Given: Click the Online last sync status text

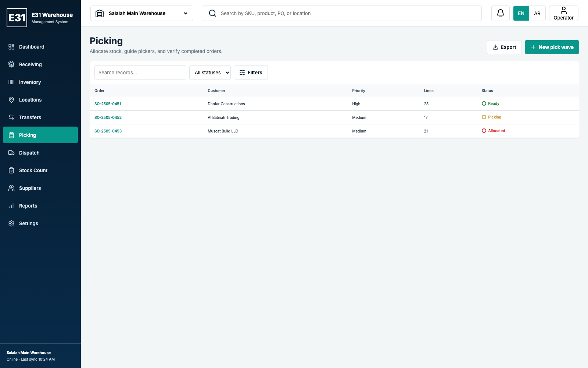Looking at the screenshot, I should pyautogui.click(x=31, y=359).
